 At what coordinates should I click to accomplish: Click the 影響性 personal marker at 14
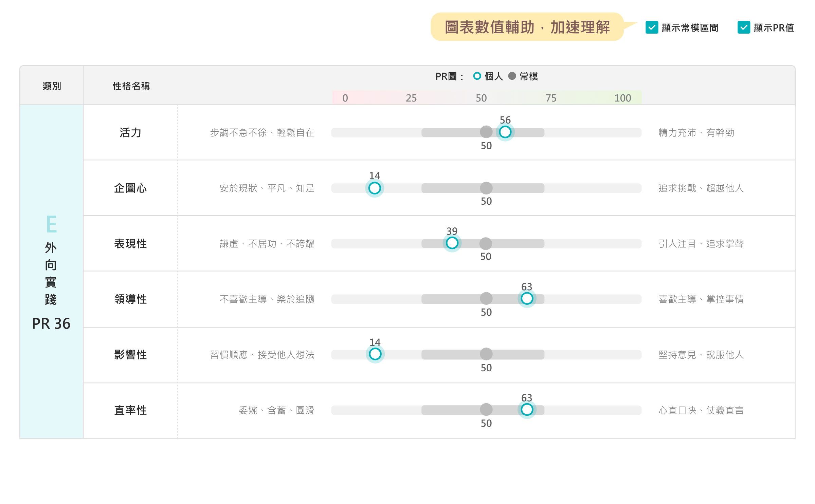click(375, 354)
